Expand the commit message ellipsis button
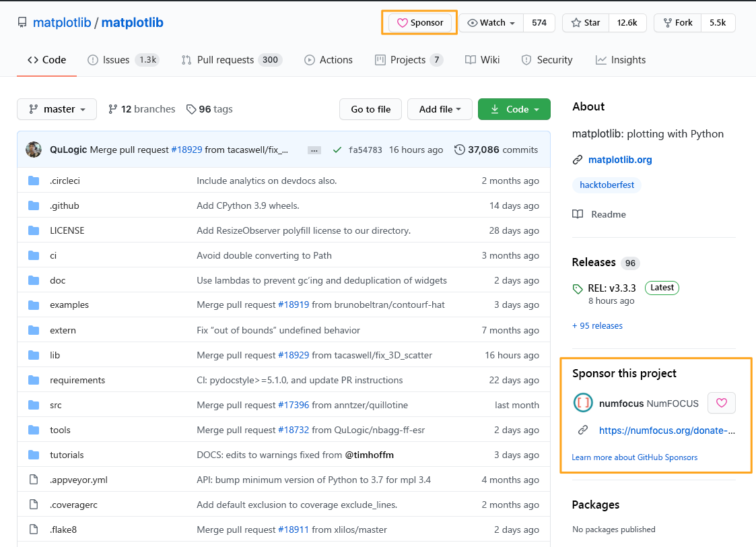The image size is (756, 547). [314, 150]
